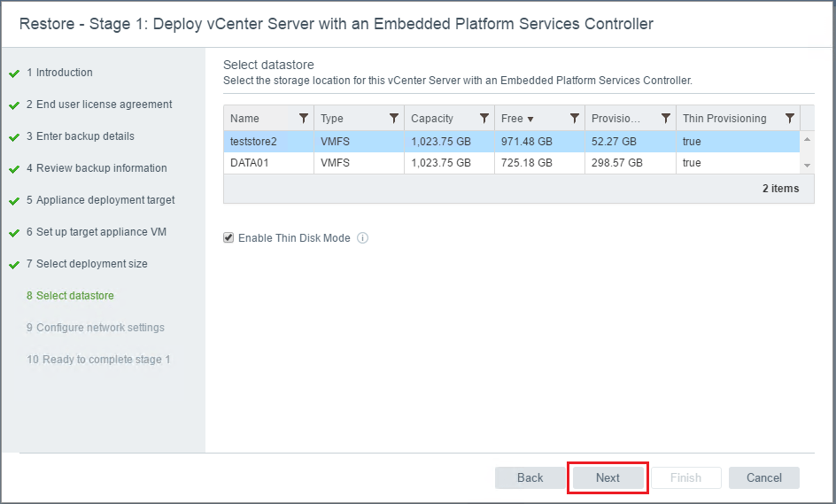Click the Cancel button

pyautogui.click(x=764, y=477)
